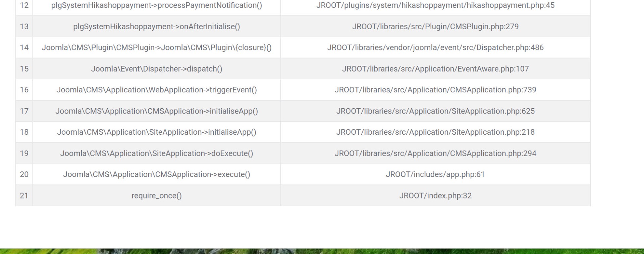Select the JROOT/includes/app.php:61 path
The width and height of the screenshot is (644, 254).
pyautogui.click(x=435, y=175)
